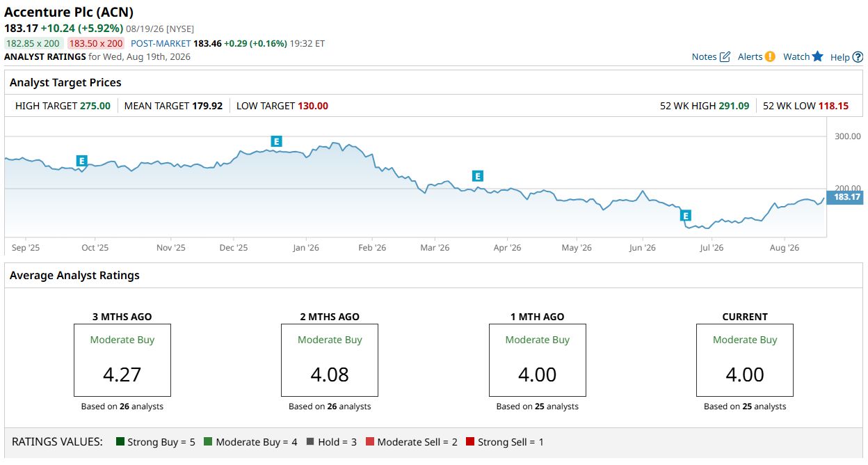Click the 183.17 current price tag on chart

(844, 197)
